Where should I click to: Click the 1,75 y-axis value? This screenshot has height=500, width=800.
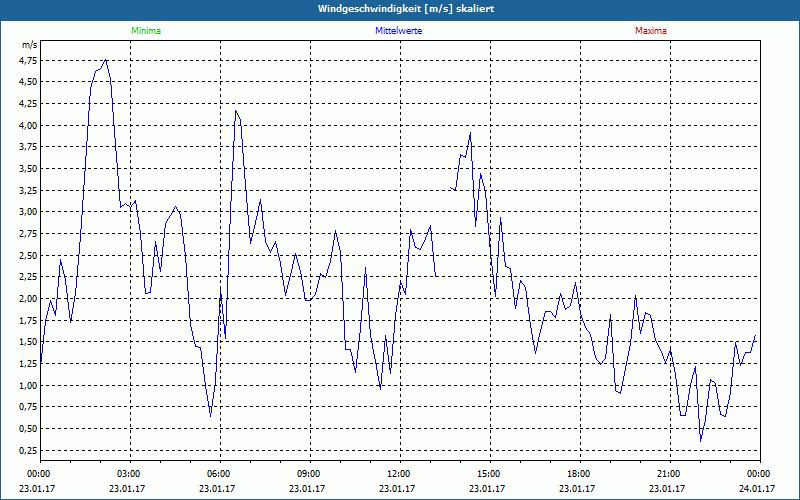click(x=28, y=320)
